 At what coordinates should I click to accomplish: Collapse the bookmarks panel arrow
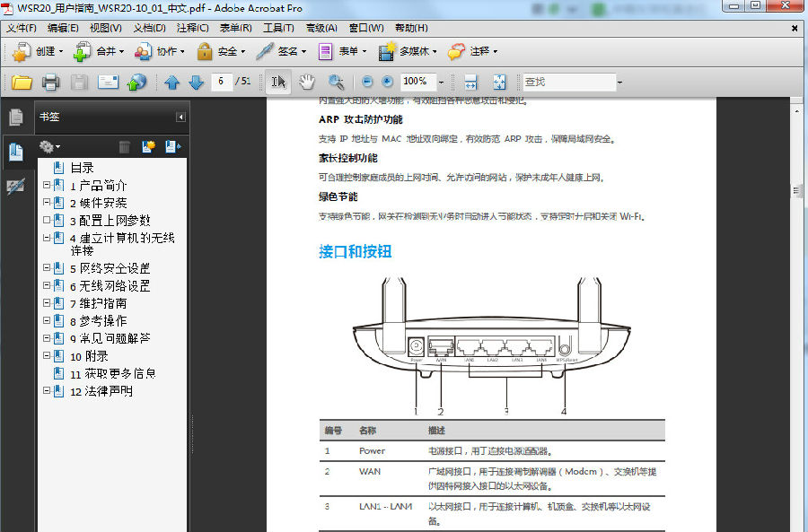tap(180, 118)
